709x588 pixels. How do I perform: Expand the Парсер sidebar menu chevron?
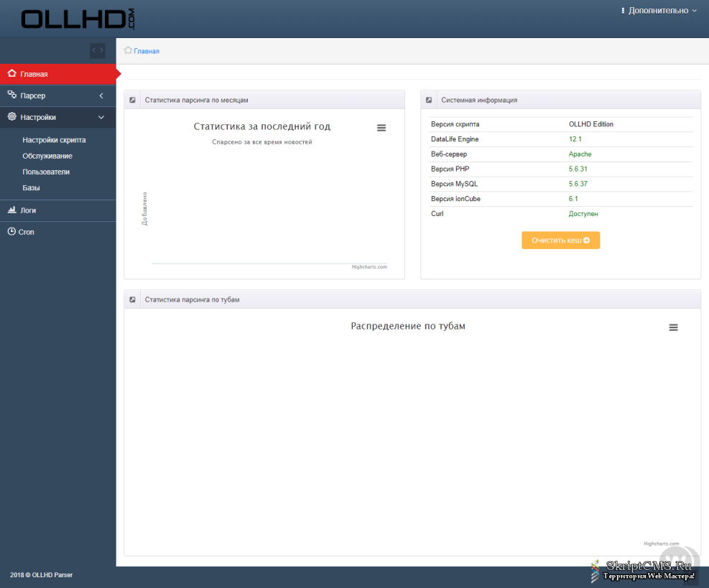(x=101, y=95)
